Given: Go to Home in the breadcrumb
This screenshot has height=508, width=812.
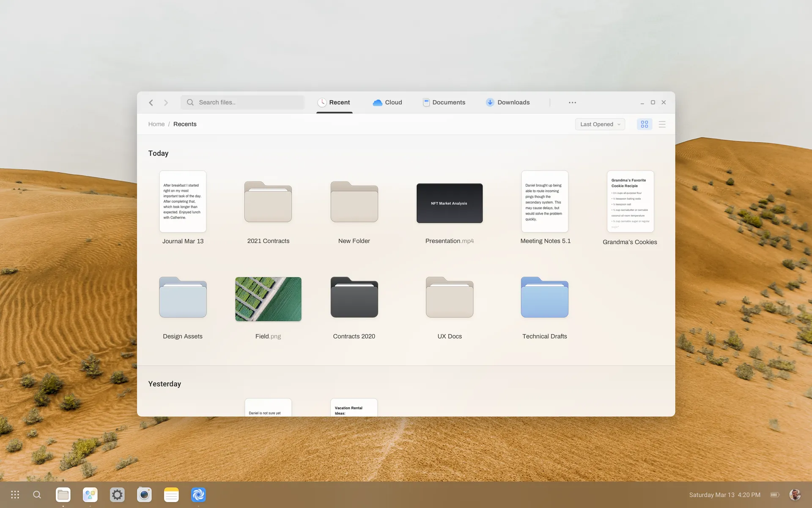Looking at the screenshot, I should pyautogui.click(x=156, y=124).
